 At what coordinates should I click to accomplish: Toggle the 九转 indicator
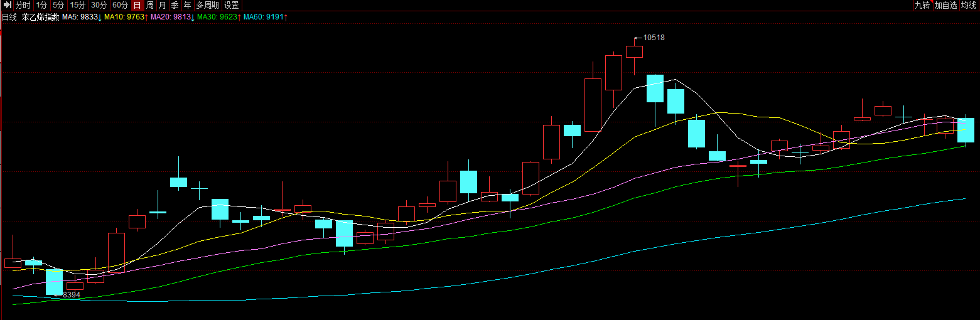(922, 5)
